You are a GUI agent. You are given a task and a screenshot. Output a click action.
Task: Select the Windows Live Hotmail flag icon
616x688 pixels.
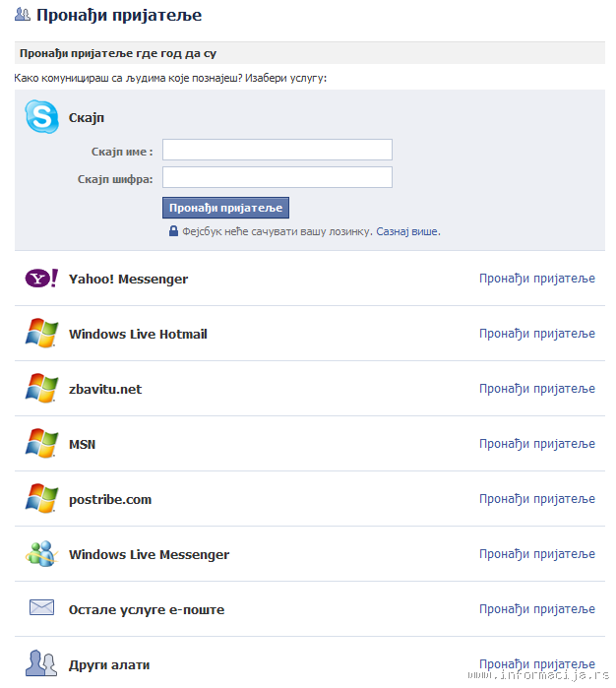pos(41,333)
